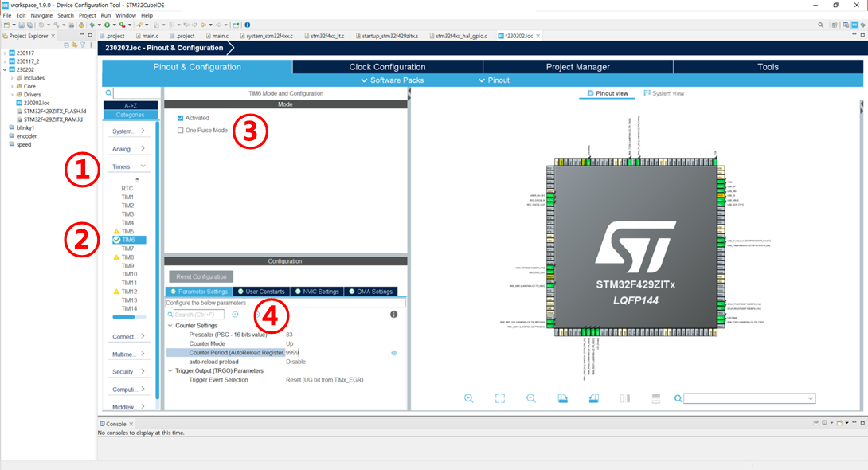Click the Search magnifier at top right
The height and width of the screenshot is (470, 868).
[x=820, y=25]
